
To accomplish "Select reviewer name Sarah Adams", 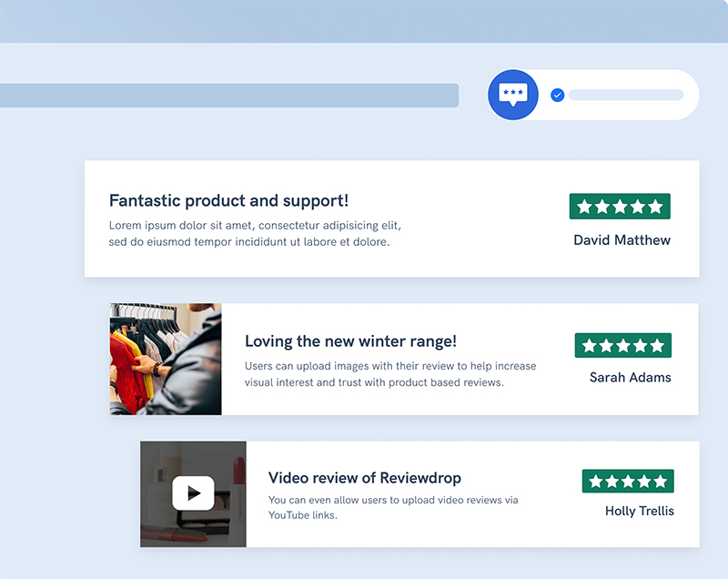I will tap(630, 377).
